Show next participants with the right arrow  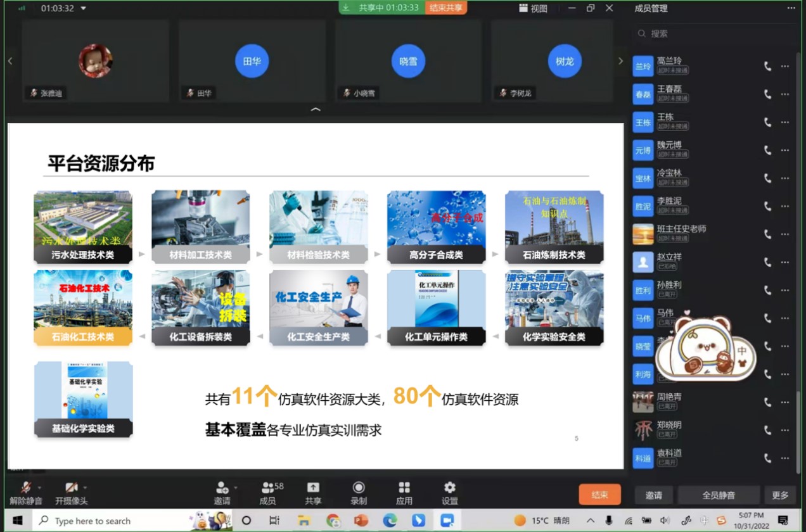(620, 61)
